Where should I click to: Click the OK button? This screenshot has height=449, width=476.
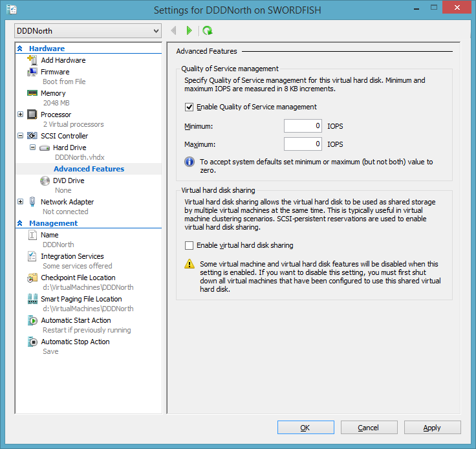pyautogui.click(x=306, y=428)
